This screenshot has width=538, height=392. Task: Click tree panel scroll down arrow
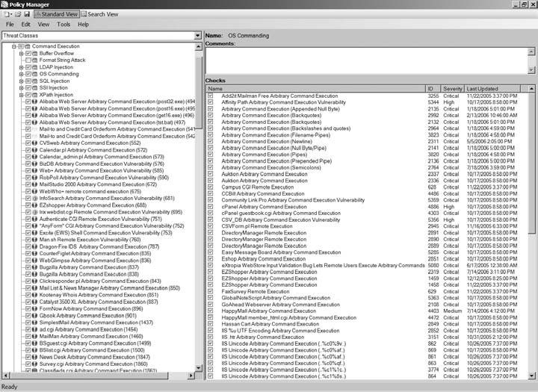(199, 368)
